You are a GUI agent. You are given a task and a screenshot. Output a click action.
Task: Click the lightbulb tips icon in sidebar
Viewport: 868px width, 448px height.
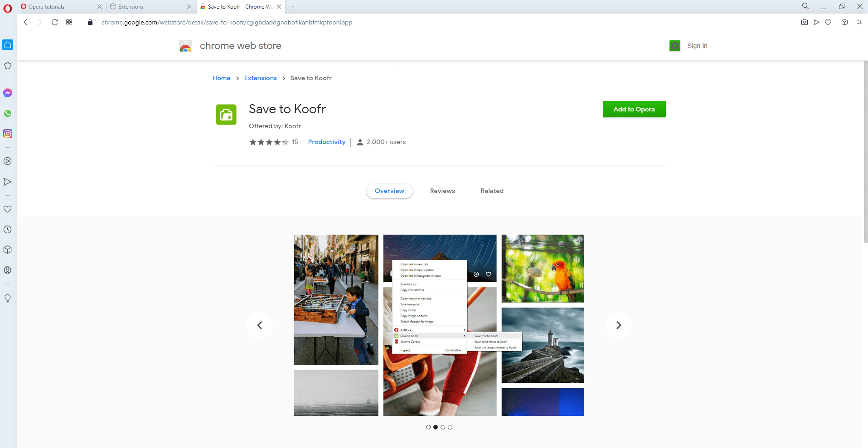[8, 298]
